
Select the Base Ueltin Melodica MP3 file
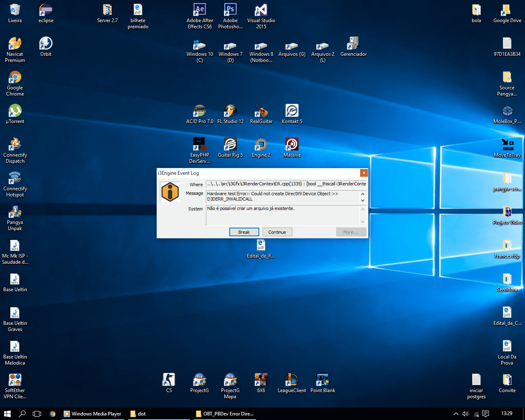coord(15,353)
